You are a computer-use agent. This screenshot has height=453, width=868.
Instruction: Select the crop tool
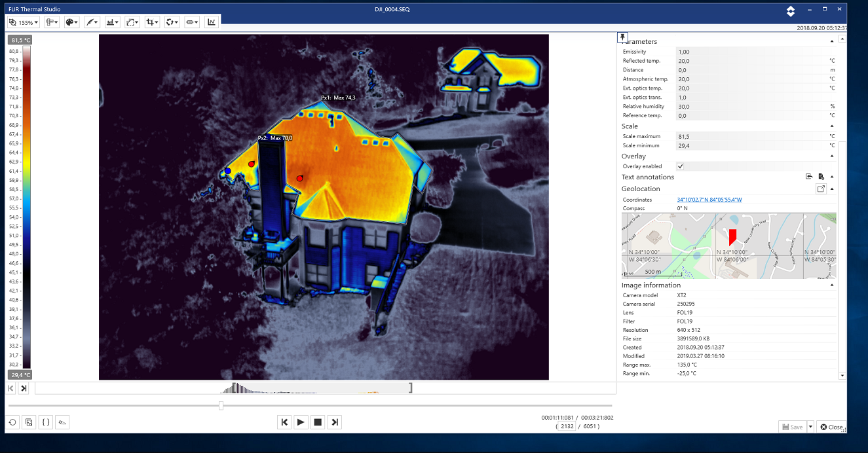pyautogui.click(x=153, y=22)
